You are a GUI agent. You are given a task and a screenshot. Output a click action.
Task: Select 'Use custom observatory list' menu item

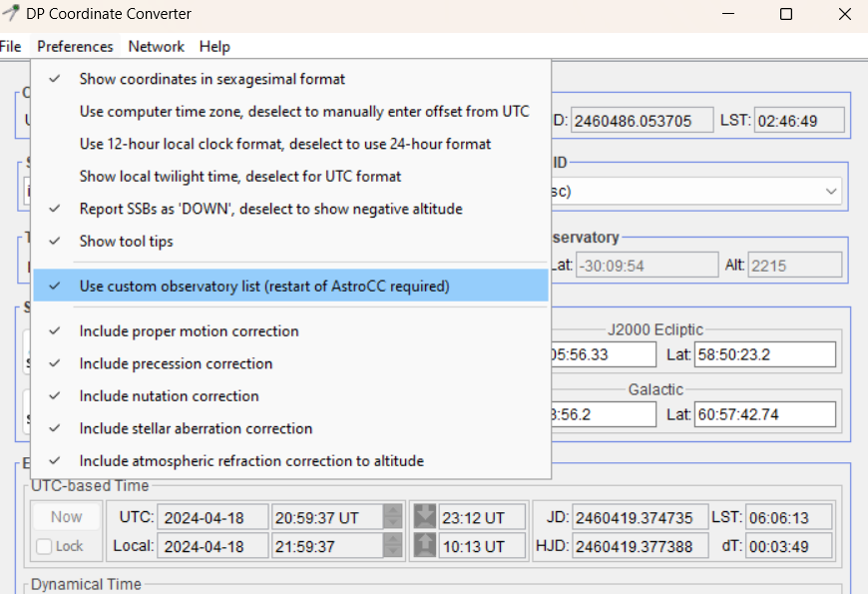pos(264,287)
